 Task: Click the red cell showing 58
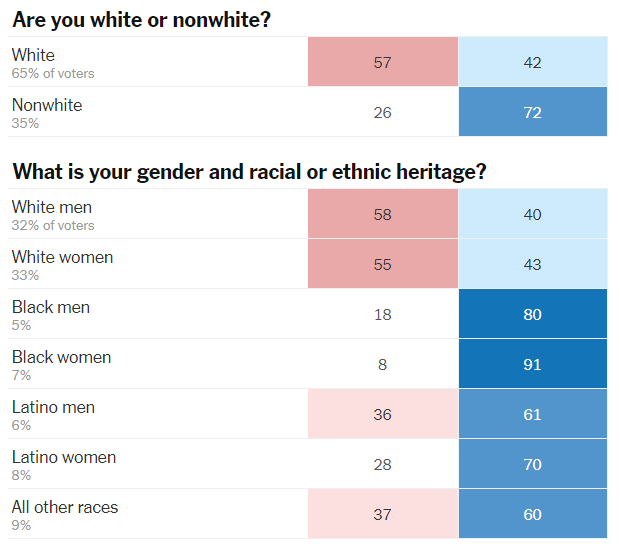coord(382,214)
